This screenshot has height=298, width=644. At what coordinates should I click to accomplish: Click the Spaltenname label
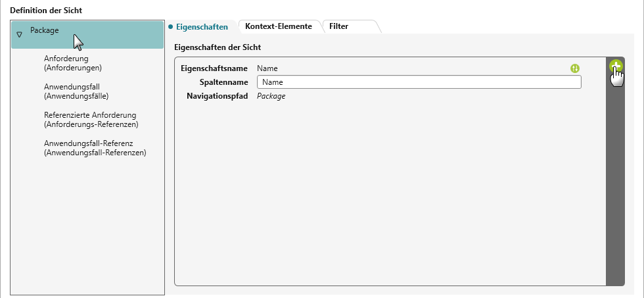tap(223, 82)
